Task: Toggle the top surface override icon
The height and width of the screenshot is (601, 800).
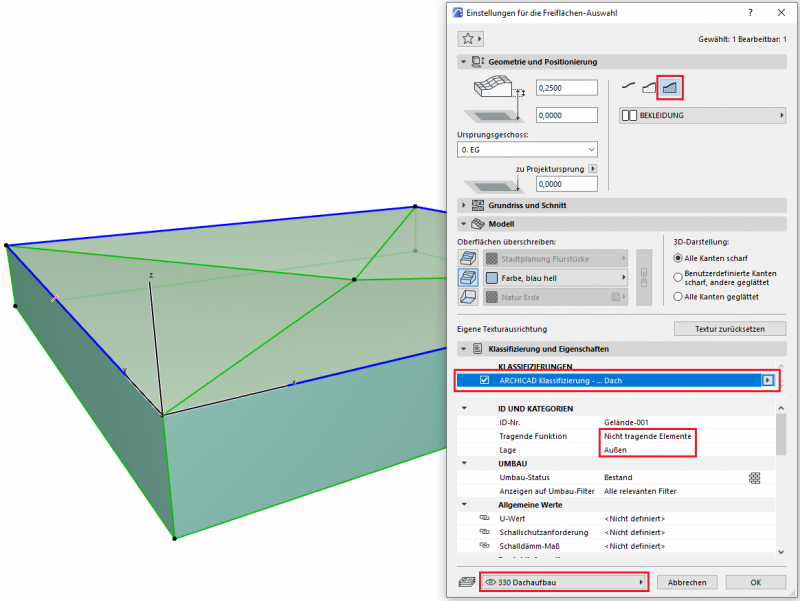Action: point(467,257)
